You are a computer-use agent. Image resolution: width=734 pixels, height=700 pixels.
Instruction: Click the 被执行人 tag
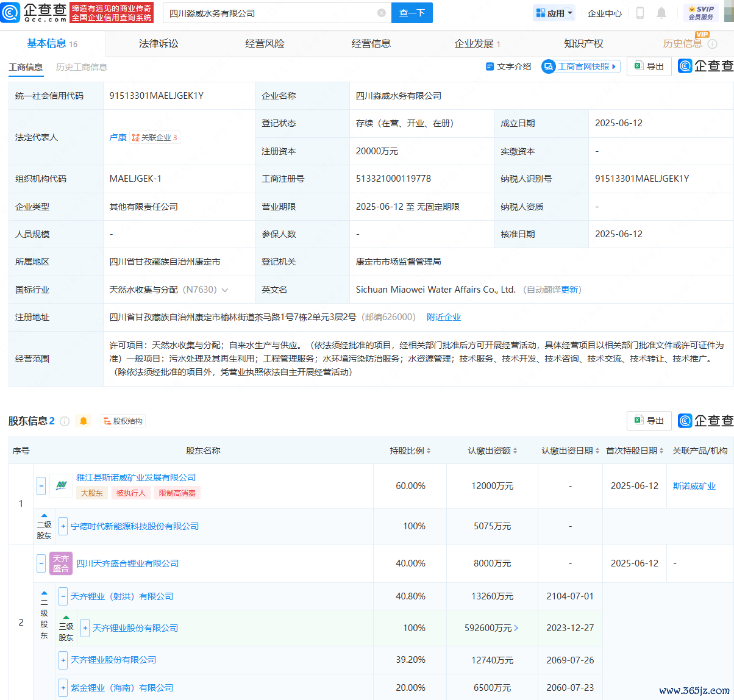point(131,493)
